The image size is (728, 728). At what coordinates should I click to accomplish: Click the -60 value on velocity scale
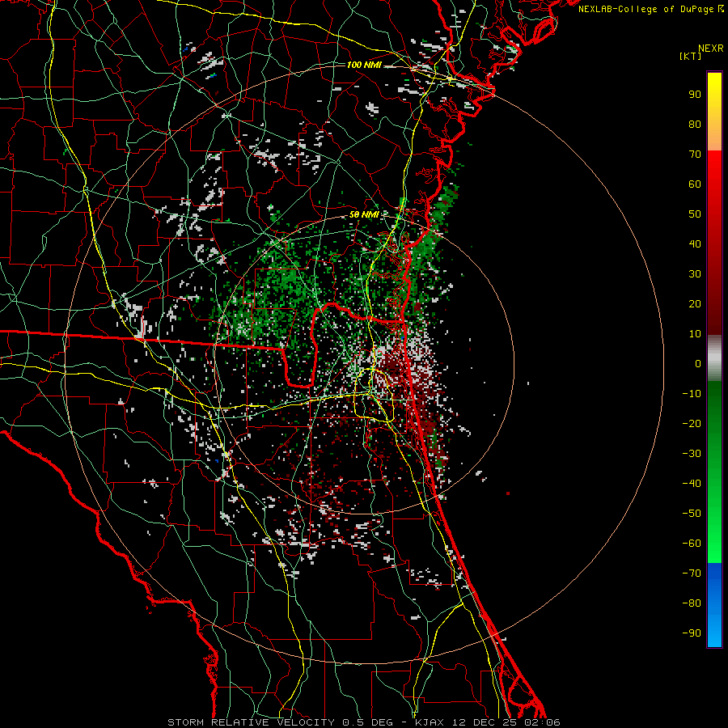pos(692,544)
